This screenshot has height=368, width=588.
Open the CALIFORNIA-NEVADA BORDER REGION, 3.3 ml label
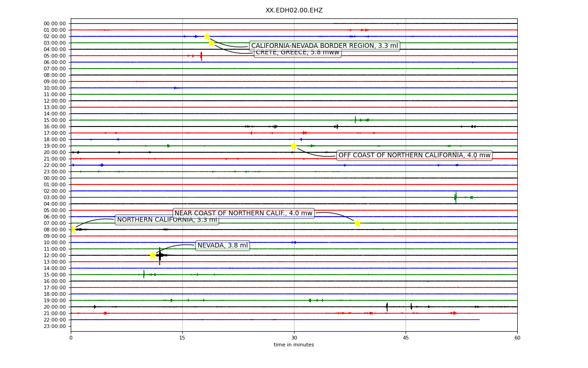324,46
